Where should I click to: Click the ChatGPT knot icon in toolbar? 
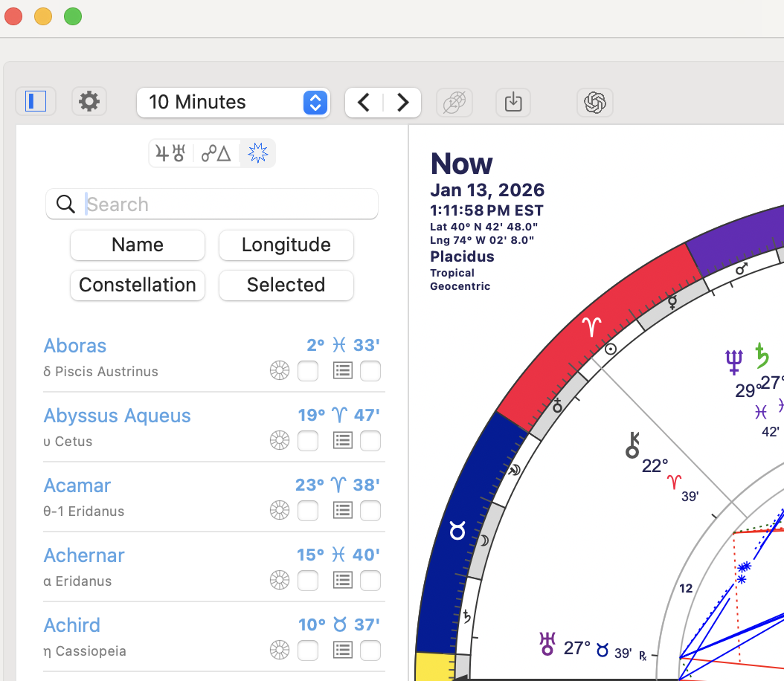click(595, 102)
